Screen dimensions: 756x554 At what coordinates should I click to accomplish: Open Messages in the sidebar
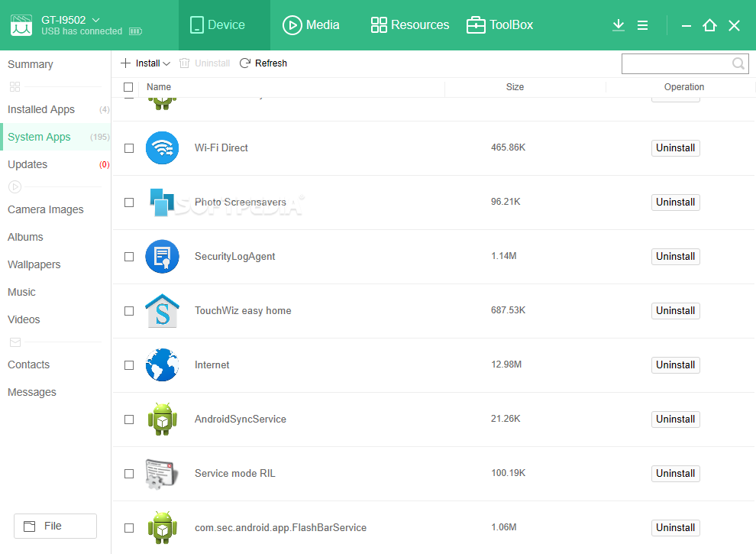32,392
